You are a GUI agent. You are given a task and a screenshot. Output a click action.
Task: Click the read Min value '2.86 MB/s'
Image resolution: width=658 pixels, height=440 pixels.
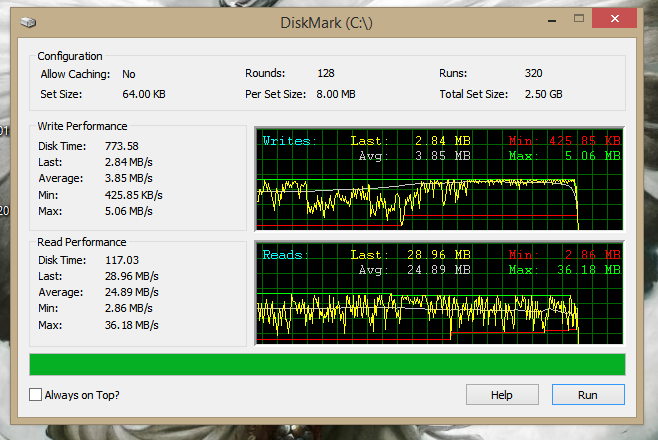click(128, 308)
